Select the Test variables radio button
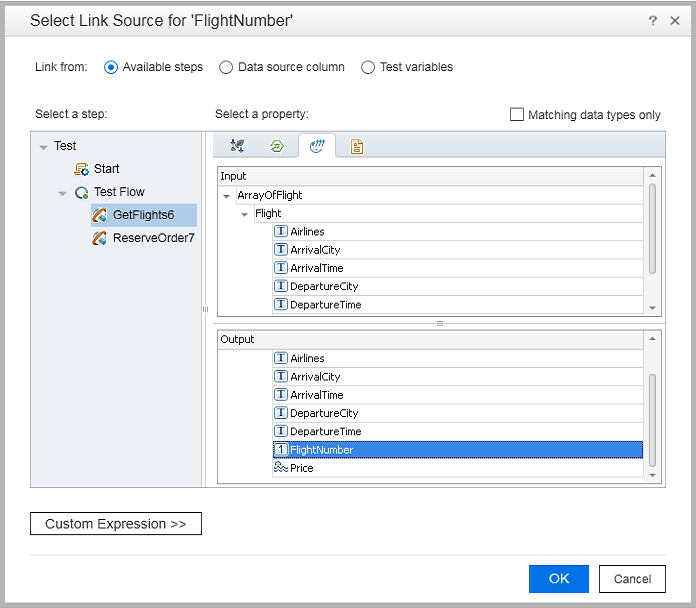The image size is (696, 608). pos(368,67)
